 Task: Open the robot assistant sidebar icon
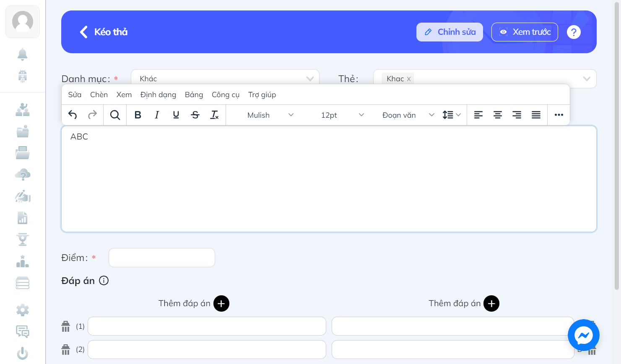coord(23,76)
